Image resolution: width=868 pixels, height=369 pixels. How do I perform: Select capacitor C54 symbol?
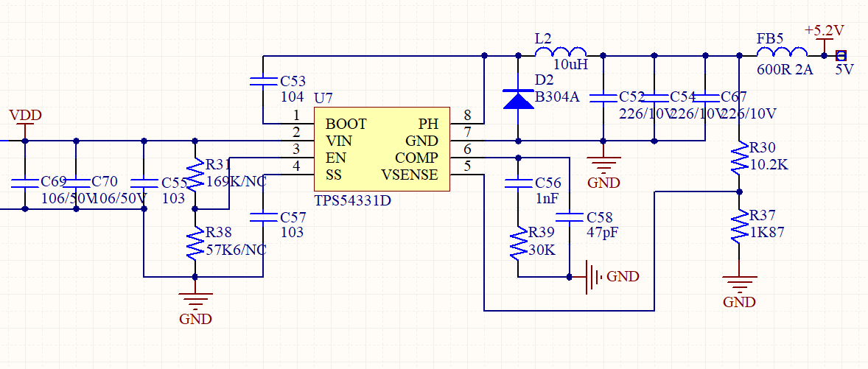654,98
